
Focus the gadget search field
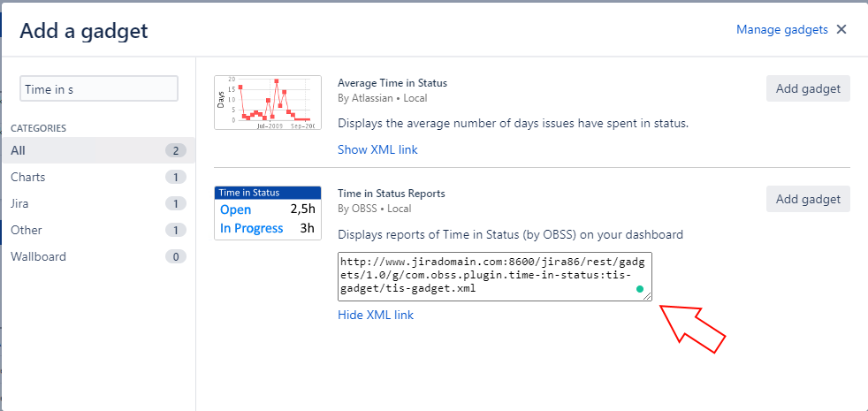click(99, 89)
